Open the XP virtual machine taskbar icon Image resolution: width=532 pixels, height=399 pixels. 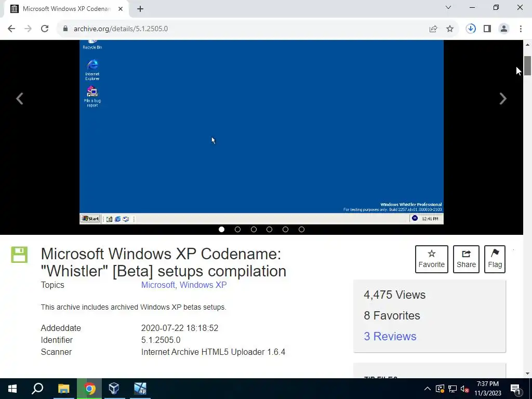[140, 389]
